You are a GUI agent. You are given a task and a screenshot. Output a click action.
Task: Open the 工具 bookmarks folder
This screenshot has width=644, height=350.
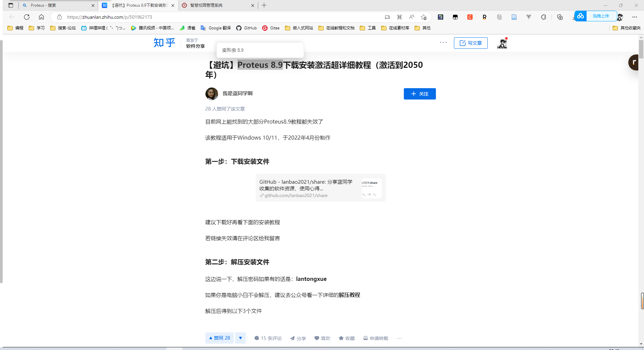pos(368,28)
